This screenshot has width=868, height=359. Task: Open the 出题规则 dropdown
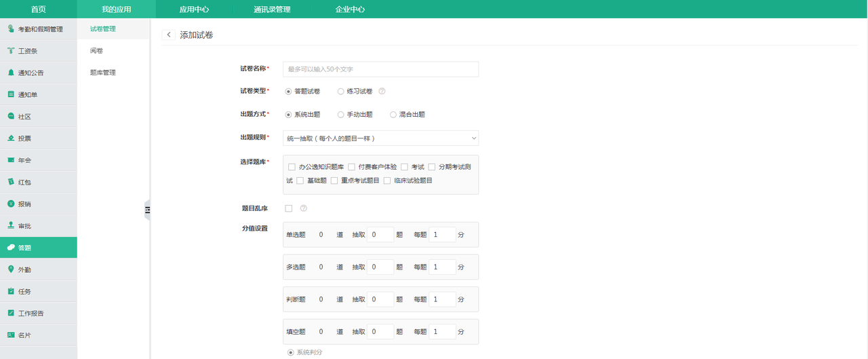tap(380, 138)
